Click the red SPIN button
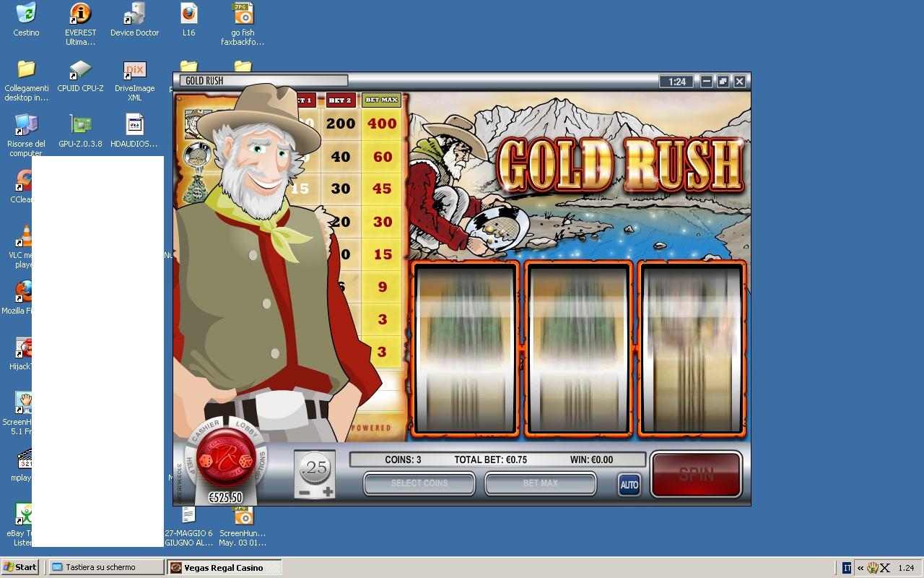 (x=696, y=474)
